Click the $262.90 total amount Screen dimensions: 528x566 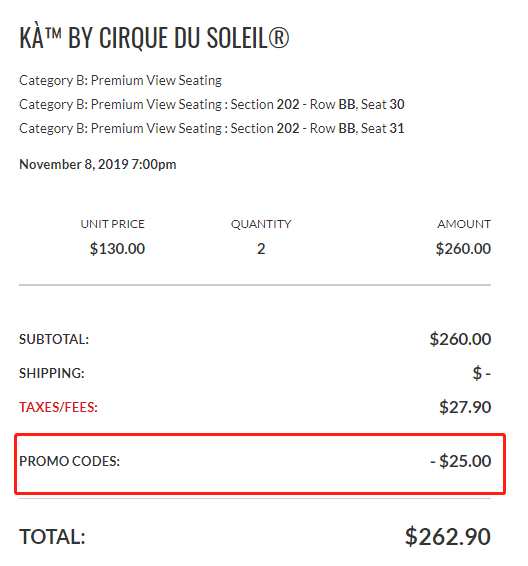pyautogui.click(x=448, y=536)
